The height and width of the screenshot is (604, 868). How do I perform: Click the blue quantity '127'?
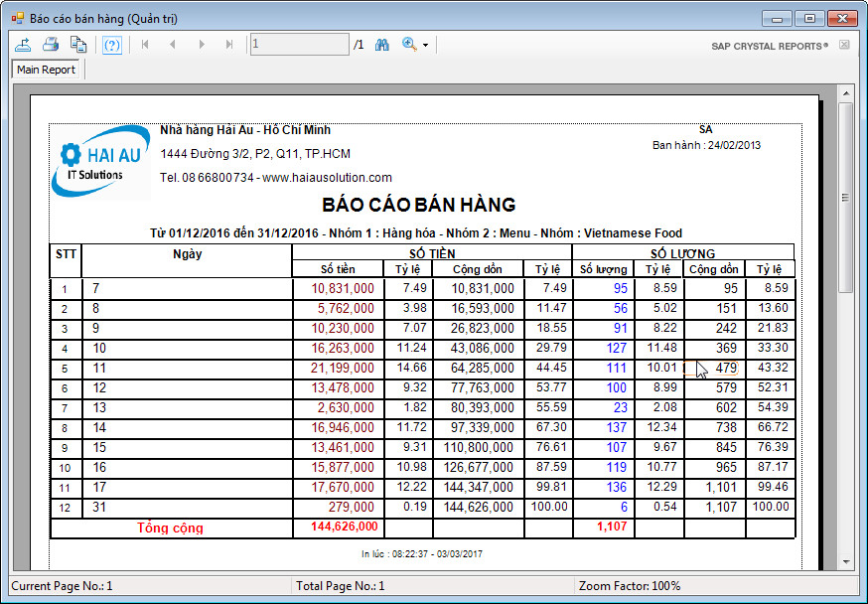coord(617,349)
